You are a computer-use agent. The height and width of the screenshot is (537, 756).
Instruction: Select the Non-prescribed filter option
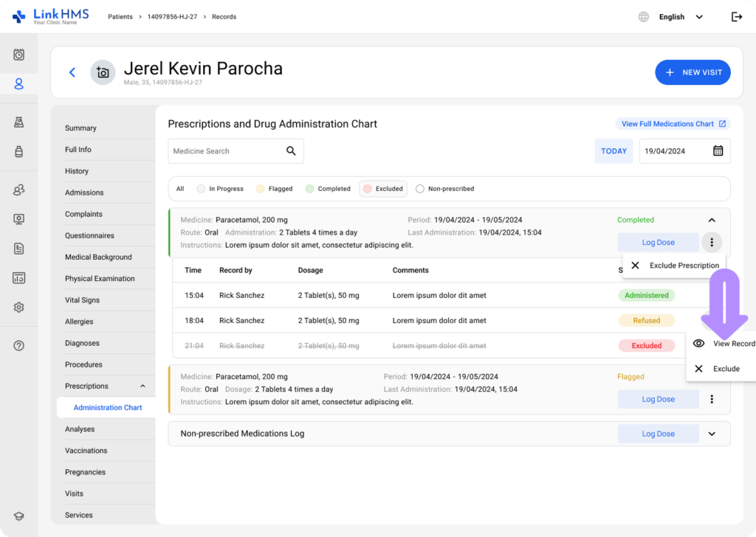tap(444, 189)
